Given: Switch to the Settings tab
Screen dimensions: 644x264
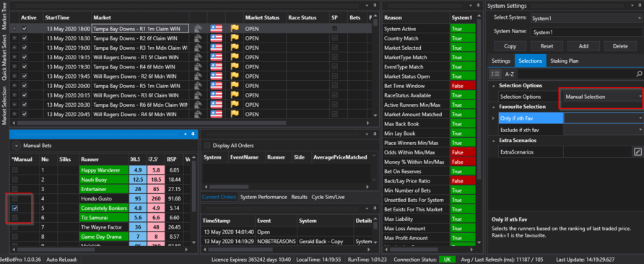Looking at the screenshot, I should click(x=500, y=61).
